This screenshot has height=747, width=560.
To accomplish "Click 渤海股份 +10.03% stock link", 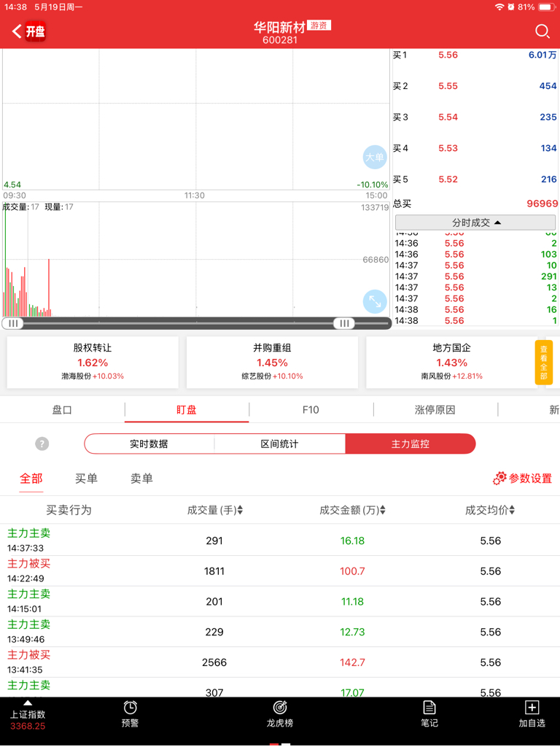I will [93, 376].
